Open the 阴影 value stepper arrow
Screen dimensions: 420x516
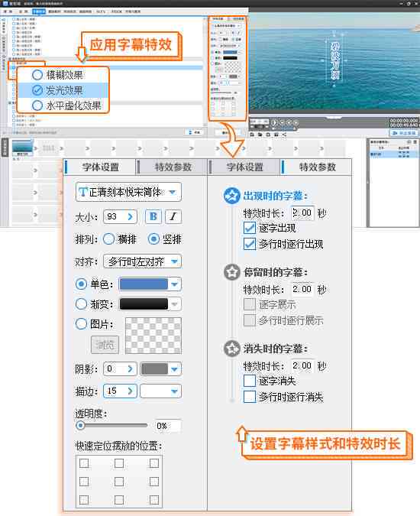point(130,368)
